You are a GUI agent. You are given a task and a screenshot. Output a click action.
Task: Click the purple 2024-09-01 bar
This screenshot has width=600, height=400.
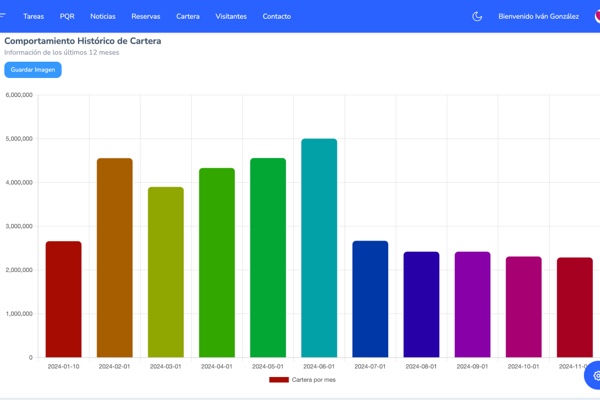pyautogui.click(x=472, y=304)
